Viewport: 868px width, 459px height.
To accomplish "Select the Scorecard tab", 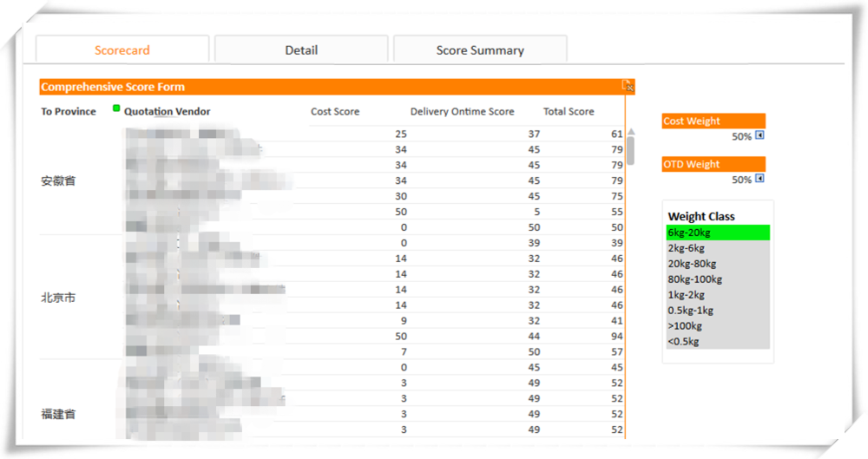I will (122, 50).
